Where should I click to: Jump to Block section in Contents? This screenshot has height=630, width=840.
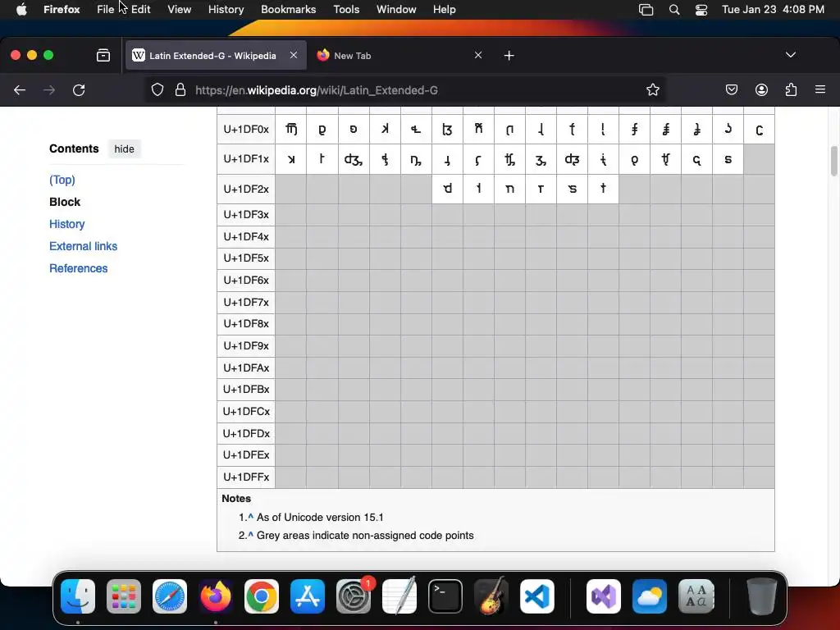(65, 202)
